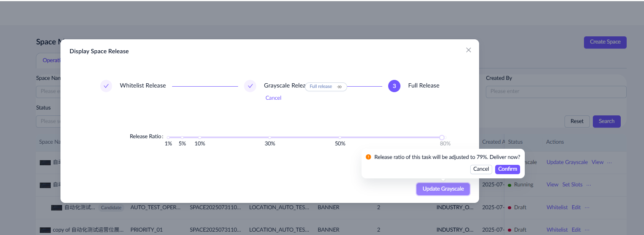Click the Reset button

[x=577, y=121]
